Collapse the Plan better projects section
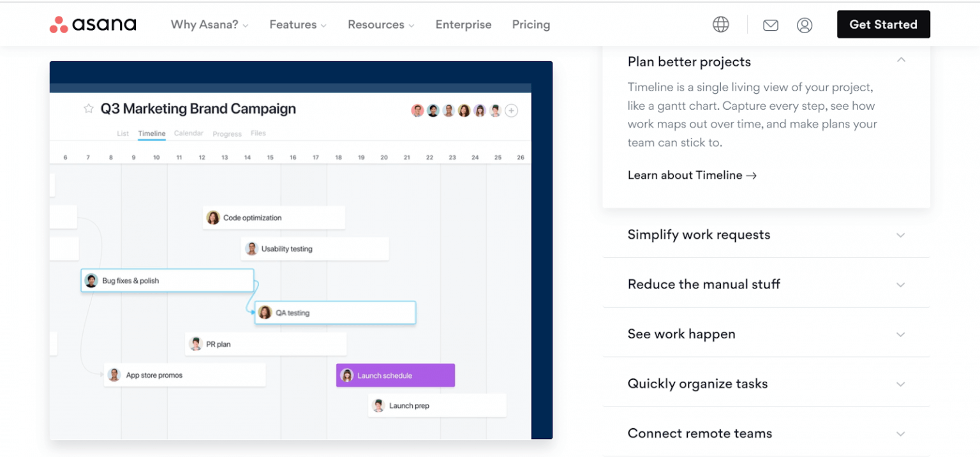 click(x=901, y=59)
